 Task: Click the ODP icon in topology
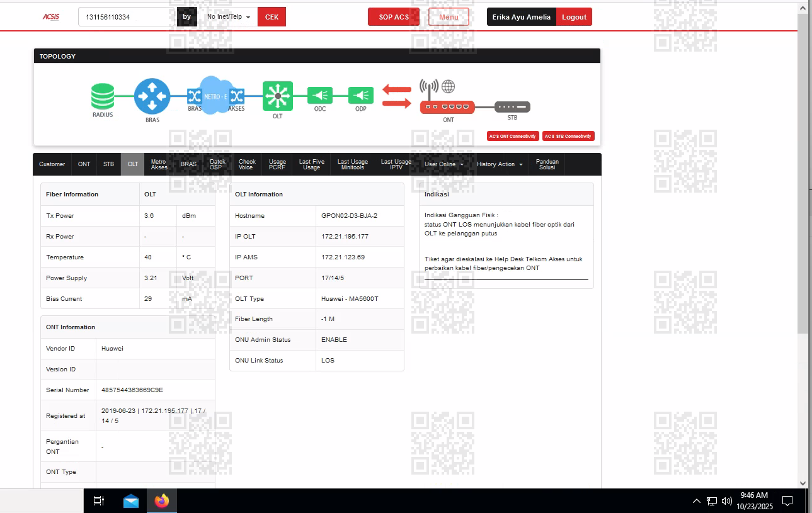click(x=361, y=96)
